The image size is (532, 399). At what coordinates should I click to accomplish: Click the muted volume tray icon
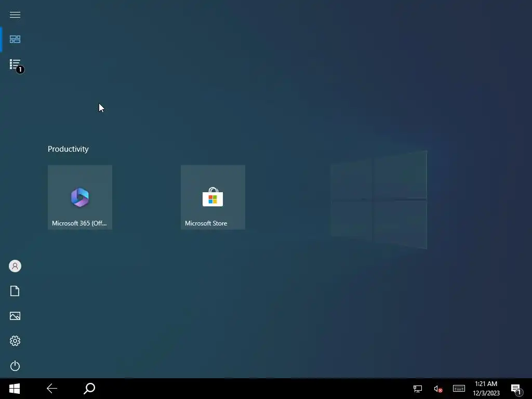(x=438, y=389)
